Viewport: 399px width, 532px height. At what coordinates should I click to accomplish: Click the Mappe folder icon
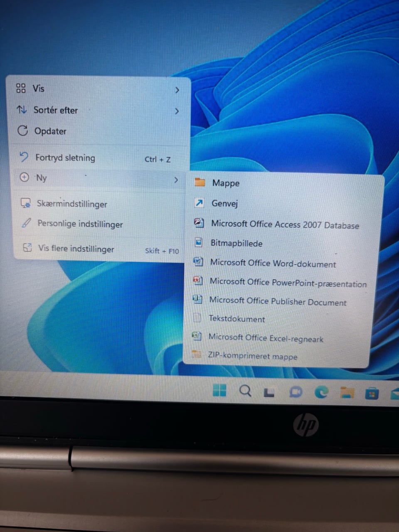(200, 182)
